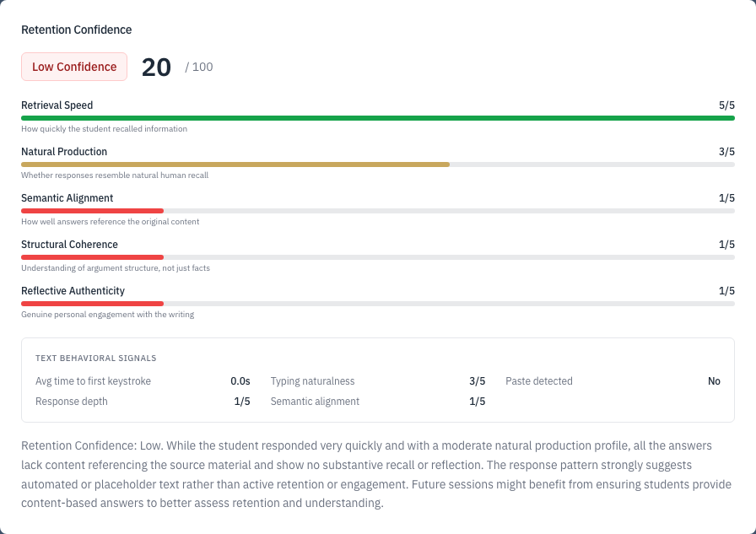This screenshot has width=756, height=534.
Task: Click the Structural Coherence 1/5 score
Action: 727,244
